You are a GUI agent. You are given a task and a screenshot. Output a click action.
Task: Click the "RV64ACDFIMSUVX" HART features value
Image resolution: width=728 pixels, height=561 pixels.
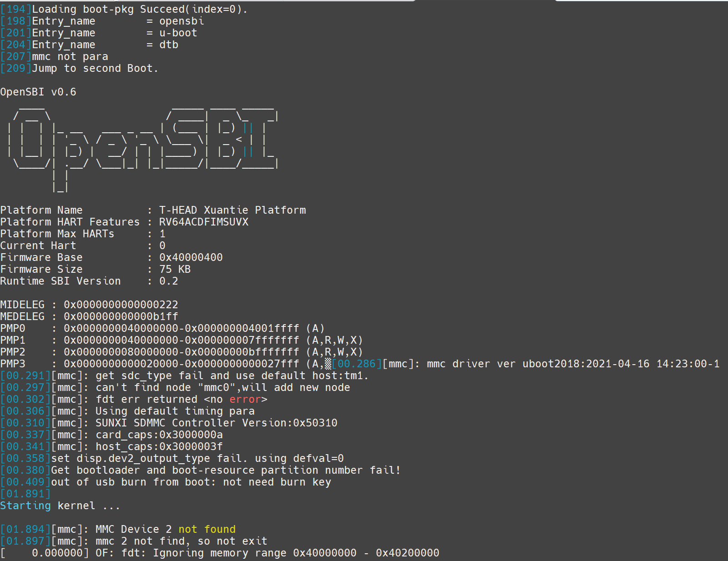pos(204,222)
